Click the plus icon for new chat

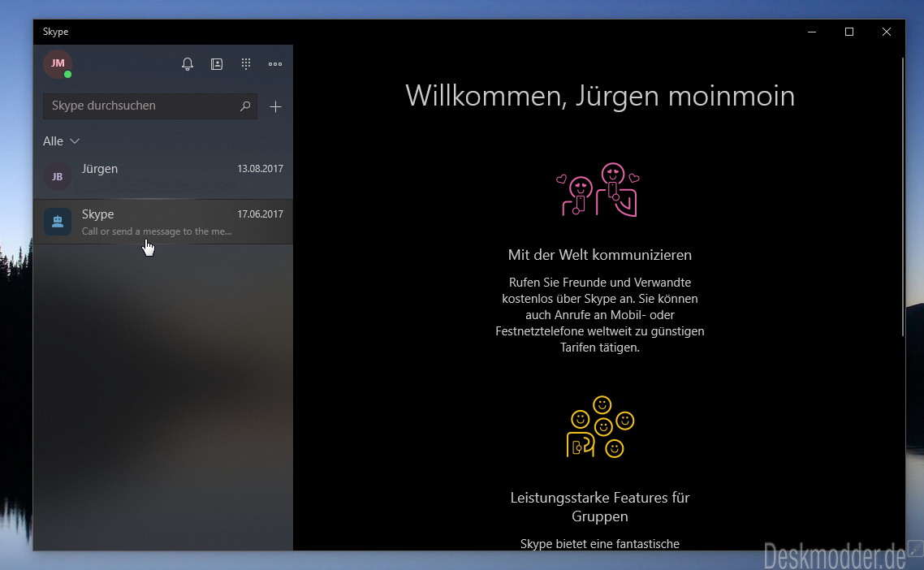pos(275,106)
